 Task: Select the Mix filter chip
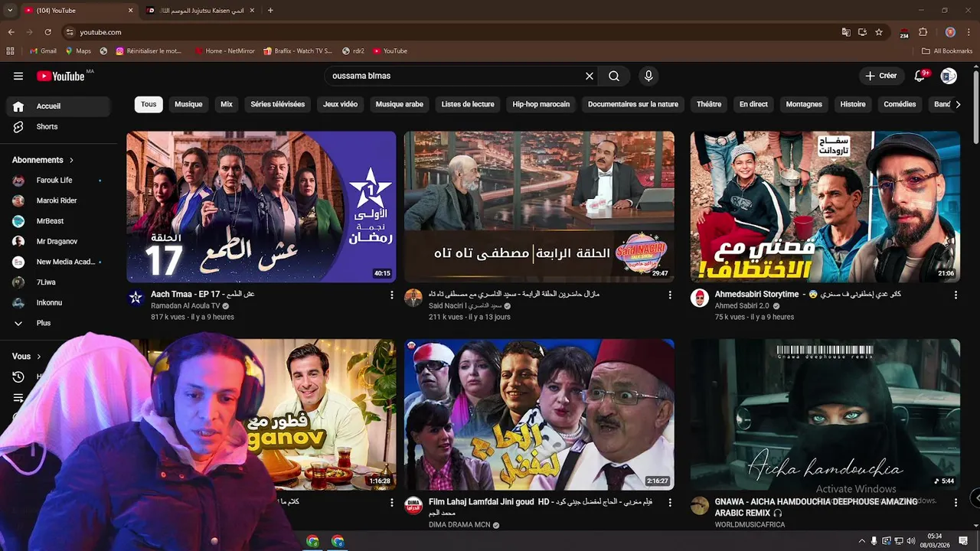pyautogui.click(x=227, y=104)
